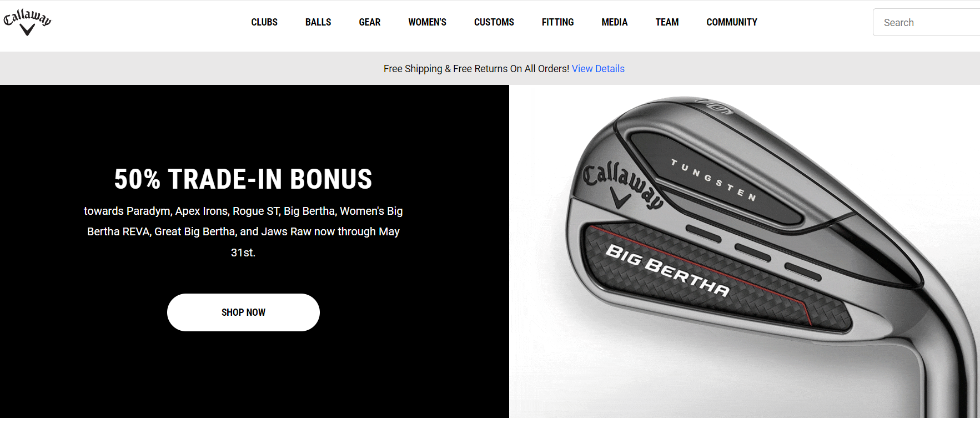This screenshot has height=429, width=980.
Task: Select GEAR in the top navigation
Action: point(370,22)
